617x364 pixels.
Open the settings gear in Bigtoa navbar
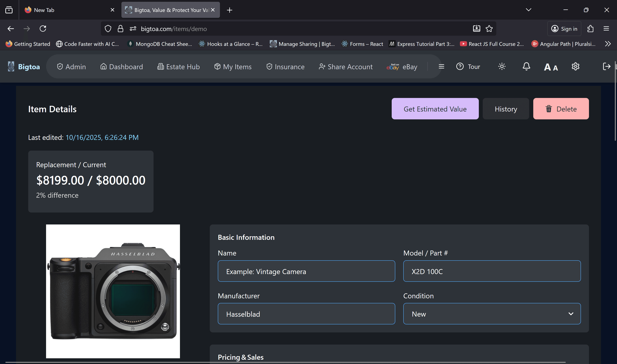click(x=575, y=67)
